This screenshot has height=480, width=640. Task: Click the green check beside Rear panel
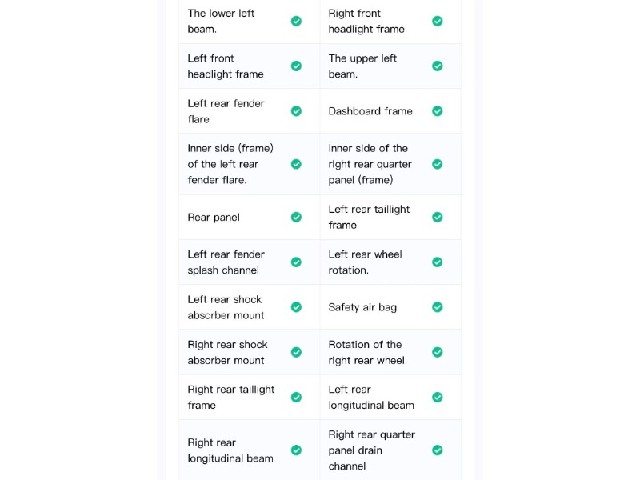point(296,217)
